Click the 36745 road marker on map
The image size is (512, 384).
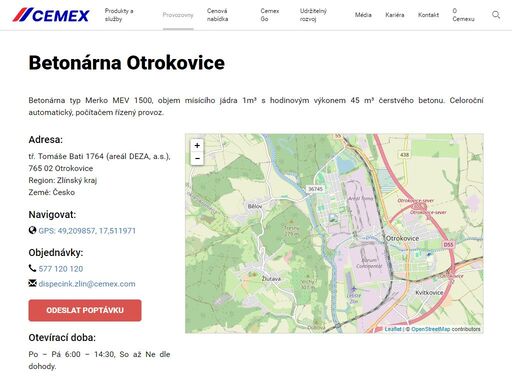tap(315, 189)
